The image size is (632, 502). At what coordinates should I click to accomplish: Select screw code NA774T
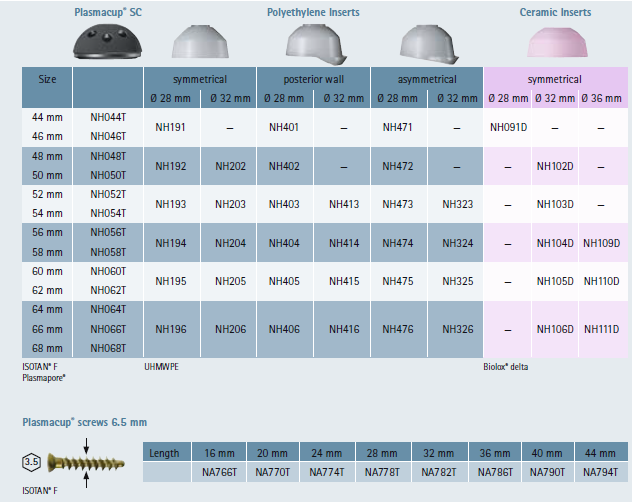326,472
